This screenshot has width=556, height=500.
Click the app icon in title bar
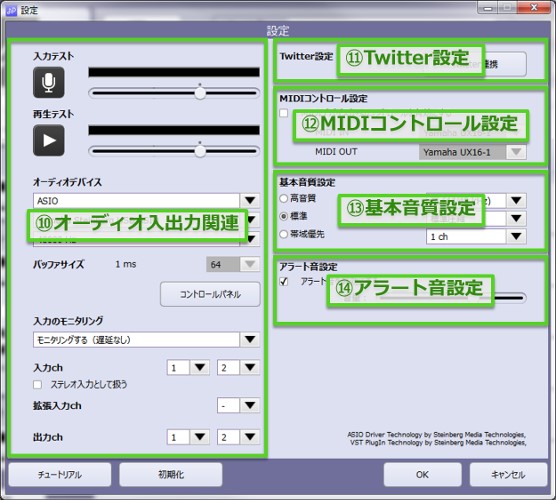point(11,10)
